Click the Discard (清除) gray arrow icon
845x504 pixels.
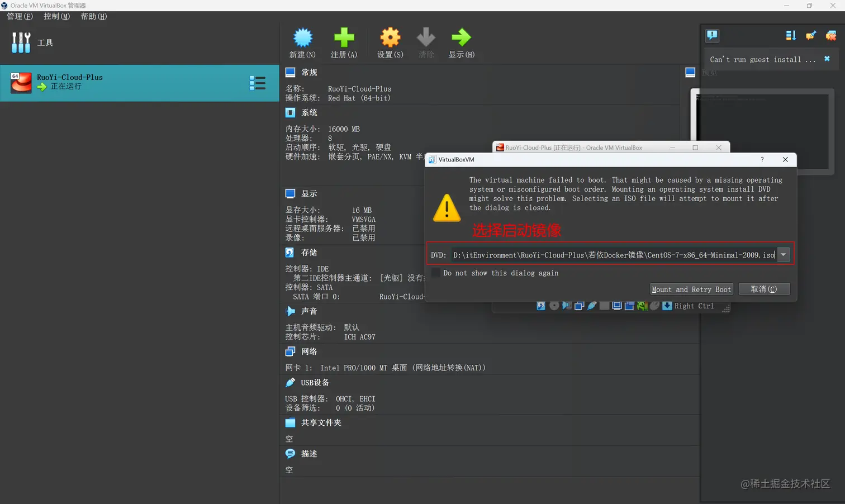tap(426, 37)
